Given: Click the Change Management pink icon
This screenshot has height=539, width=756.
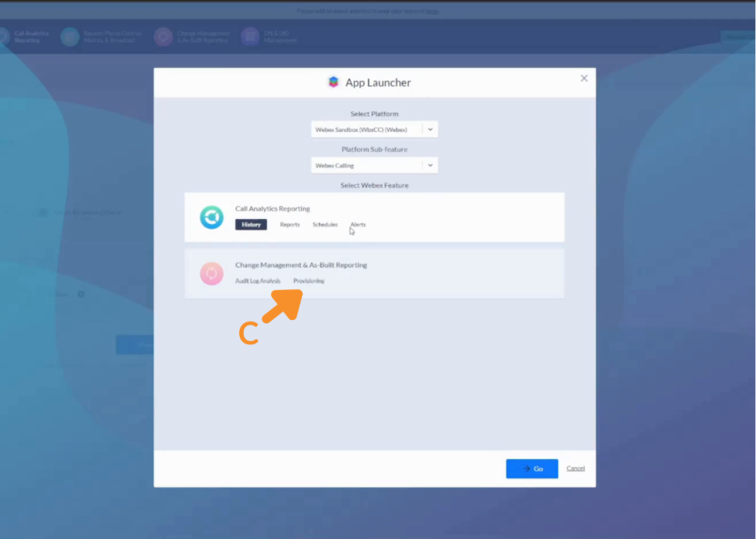Looking at the screenshot, I should click(x=212, y=273).
